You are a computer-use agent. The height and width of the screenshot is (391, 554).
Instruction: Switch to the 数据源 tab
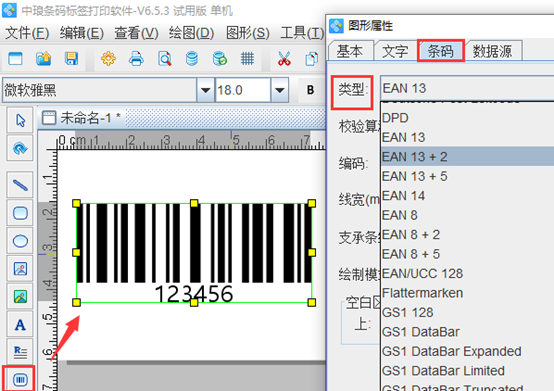[493, 52]
